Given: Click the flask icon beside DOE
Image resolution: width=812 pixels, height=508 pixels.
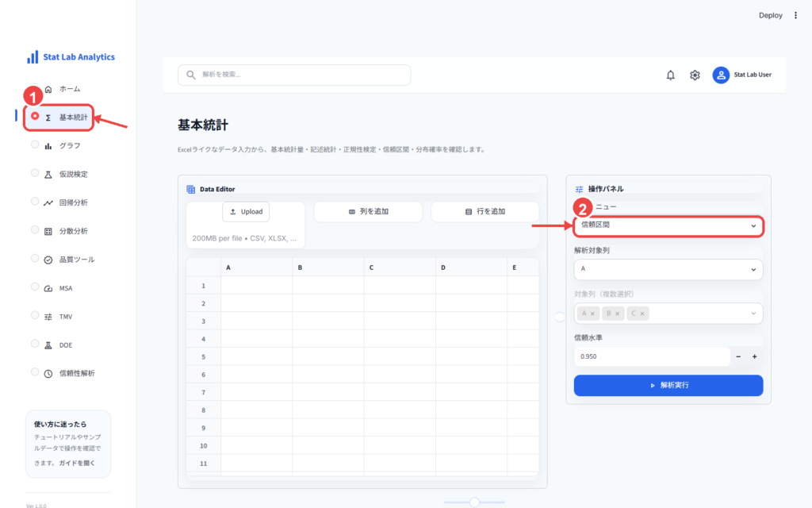Looking at the screenshot, I should coord(48,345).
